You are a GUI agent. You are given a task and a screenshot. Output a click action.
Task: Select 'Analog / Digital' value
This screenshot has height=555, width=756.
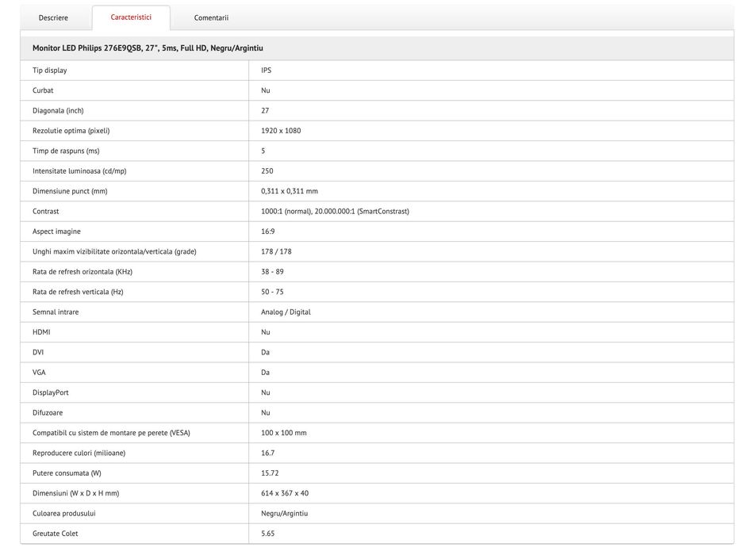(286, 312)
